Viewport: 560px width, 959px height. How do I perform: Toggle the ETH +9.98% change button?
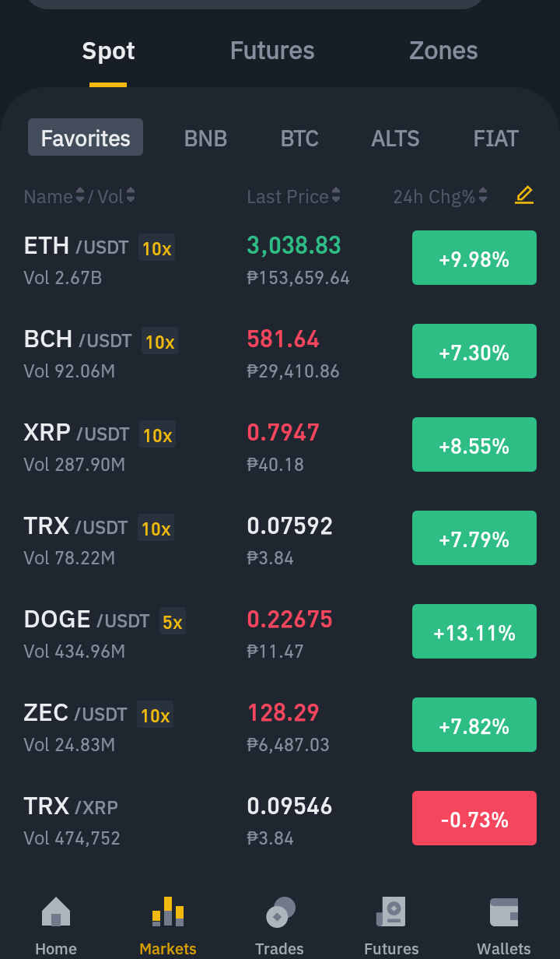tap(474, 258)
